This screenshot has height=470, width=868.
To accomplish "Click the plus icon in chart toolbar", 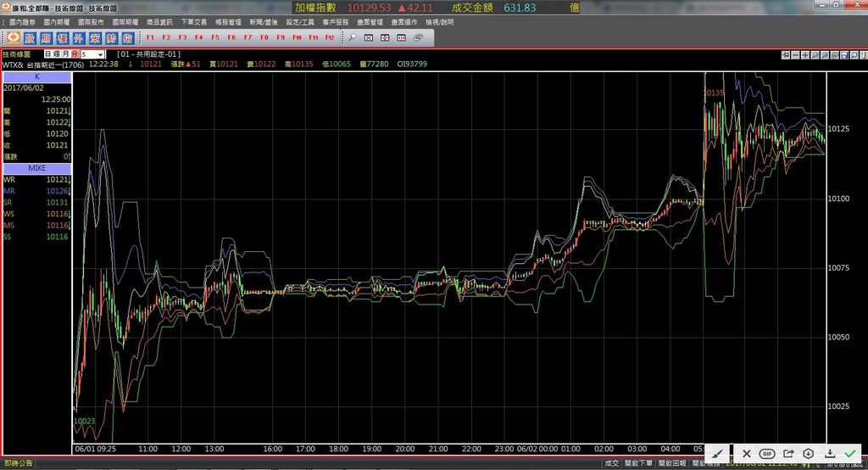I will coord(805,55).
